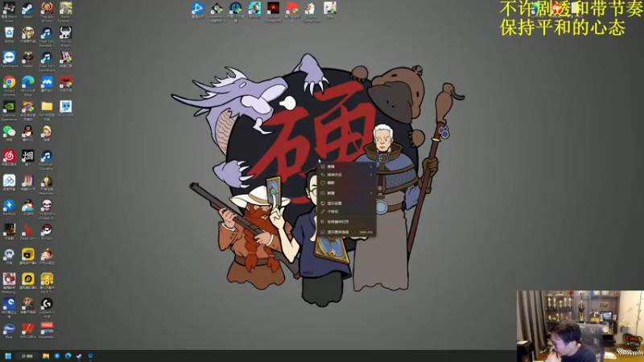Open File Explorer from the taskbar

pos(46,356)
